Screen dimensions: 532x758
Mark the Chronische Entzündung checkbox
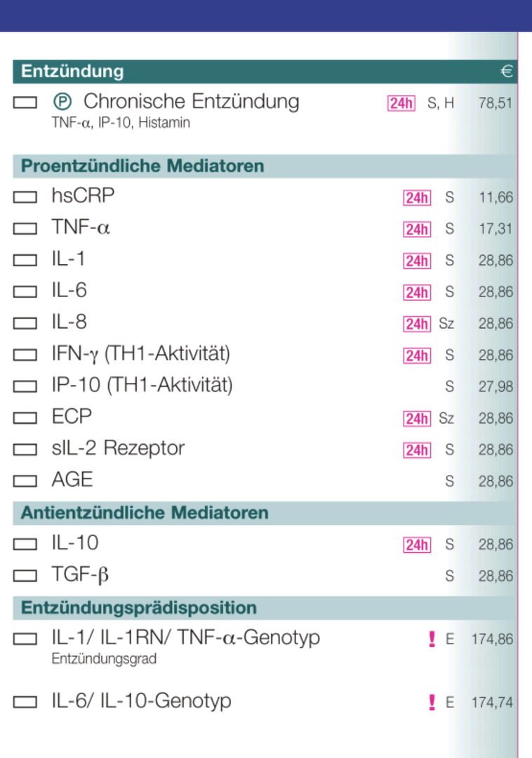click(25, 103)
